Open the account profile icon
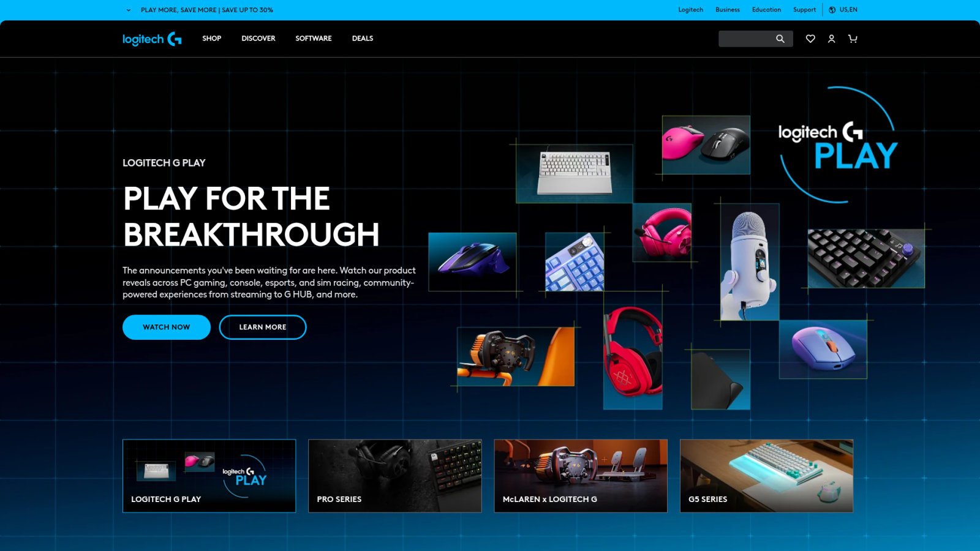The image size is (980, 551). [831, 39]
